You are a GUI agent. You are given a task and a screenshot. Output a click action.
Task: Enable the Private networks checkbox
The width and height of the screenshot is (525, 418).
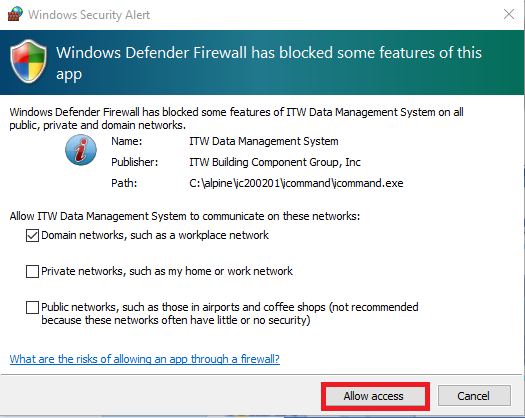tap(32, 271)
